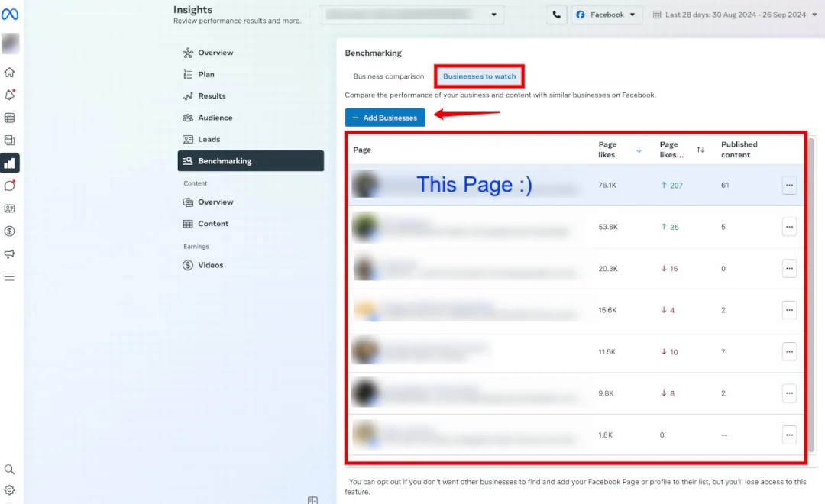Go to Results menu item

(x=251, y=95)
